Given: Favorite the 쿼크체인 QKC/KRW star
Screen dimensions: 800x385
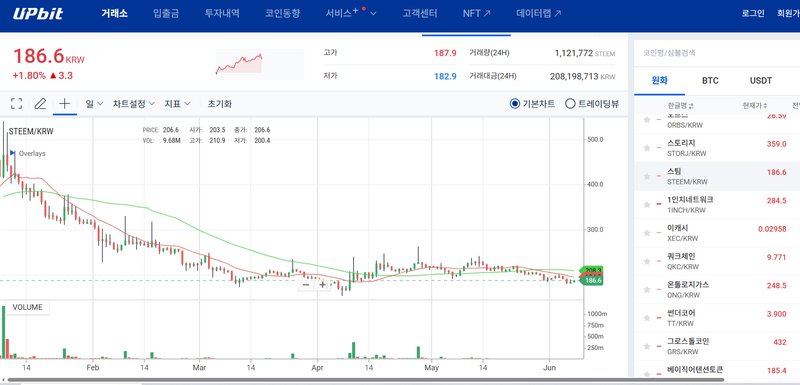Looking at the screenshot, I should tap(646, 262).
